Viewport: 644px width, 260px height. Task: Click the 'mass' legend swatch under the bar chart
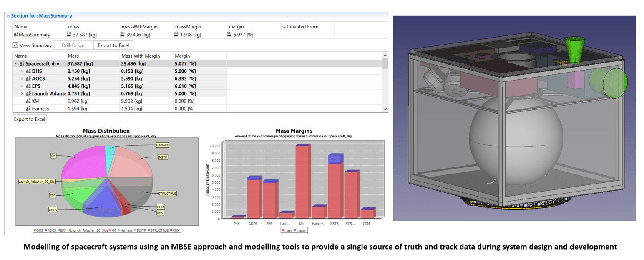point(283,230)
